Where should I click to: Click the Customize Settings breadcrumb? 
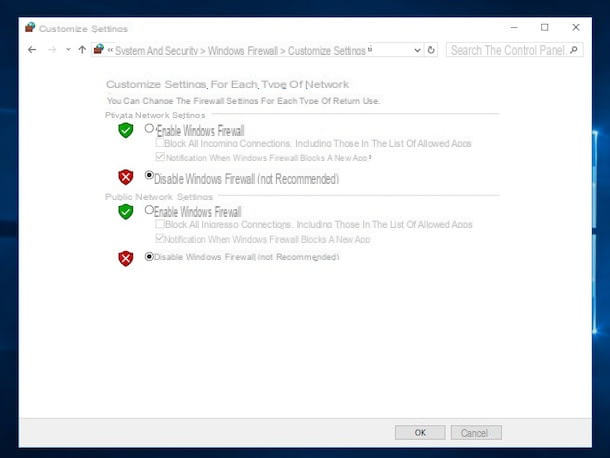point(327,51)
